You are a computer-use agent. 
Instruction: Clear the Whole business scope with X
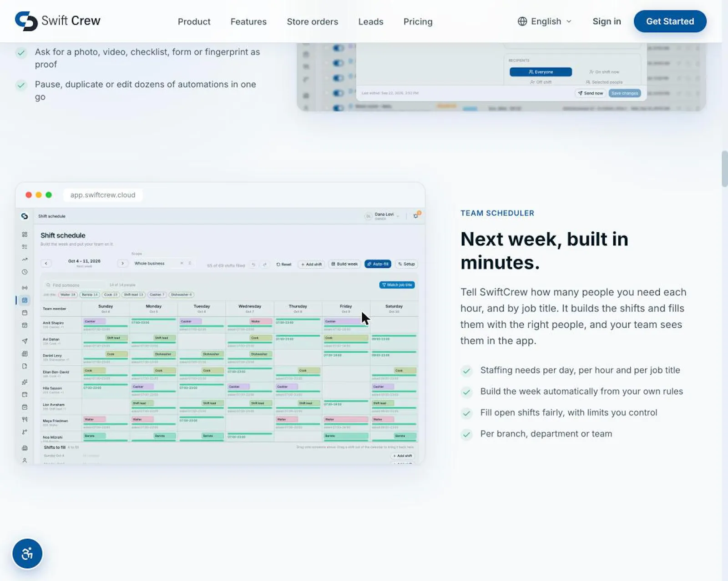point(182,263)
